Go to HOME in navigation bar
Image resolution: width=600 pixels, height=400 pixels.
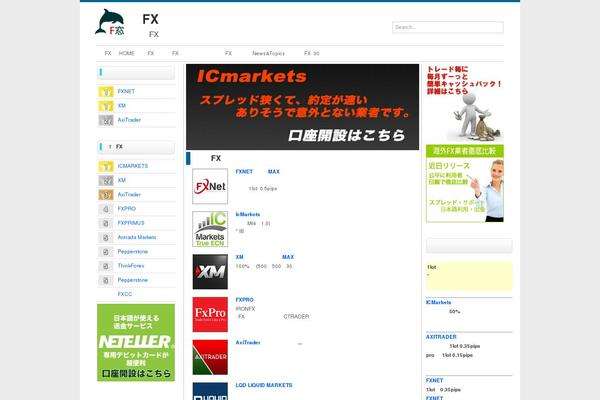click(126, 53)
